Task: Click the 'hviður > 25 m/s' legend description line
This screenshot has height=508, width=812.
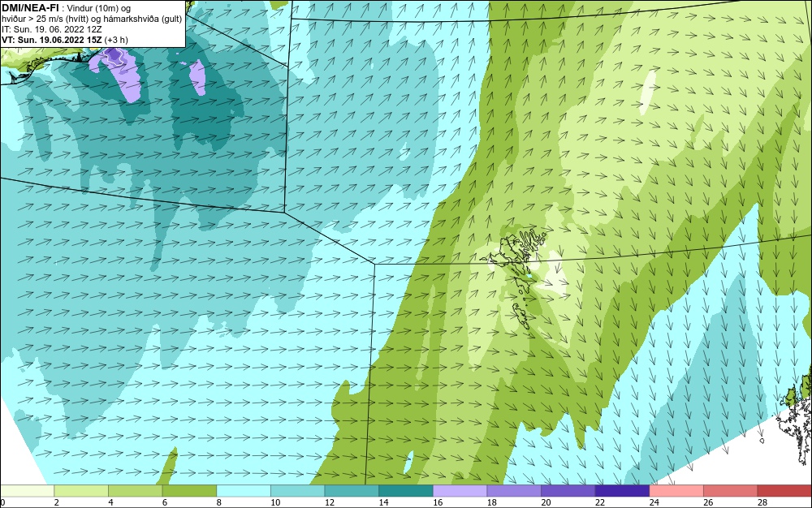Action: (92, 19)
